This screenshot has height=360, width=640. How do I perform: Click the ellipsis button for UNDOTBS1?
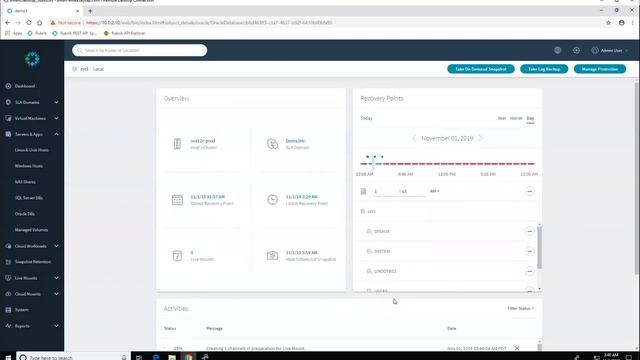[529, 271]
